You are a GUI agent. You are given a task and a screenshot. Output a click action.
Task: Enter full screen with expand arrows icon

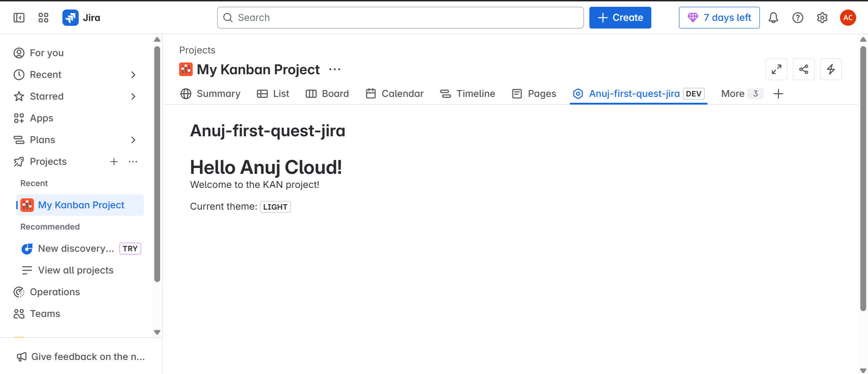point(777,69)
